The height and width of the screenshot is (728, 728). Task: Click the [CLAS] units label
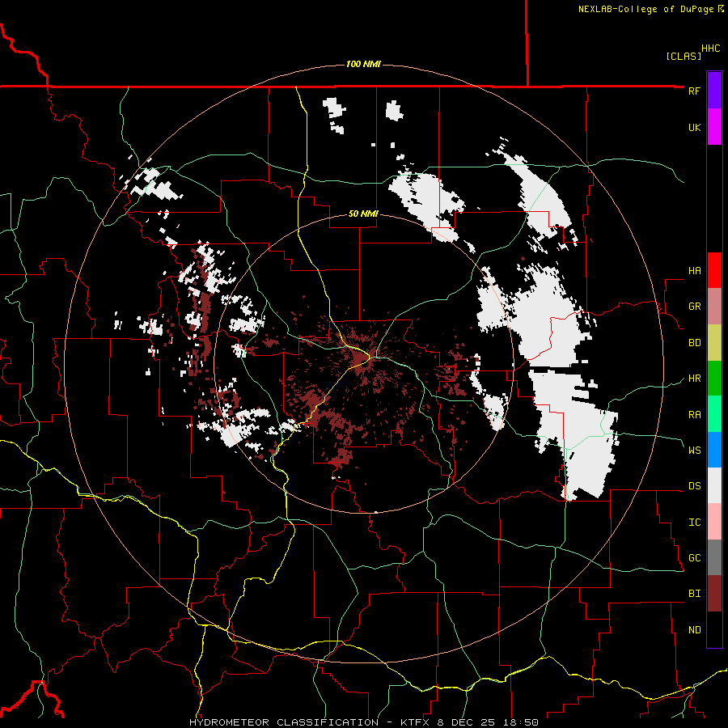coord(684,56)
